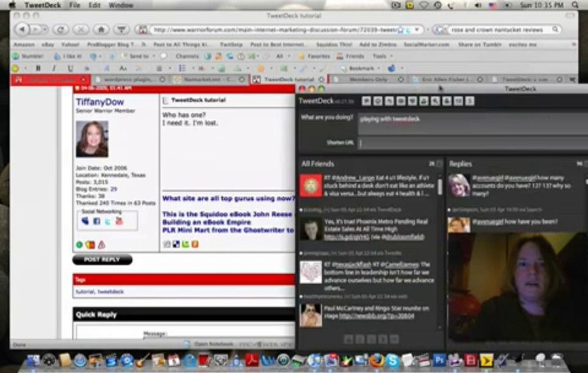Click the Amazon bookmark

(24, 44)
